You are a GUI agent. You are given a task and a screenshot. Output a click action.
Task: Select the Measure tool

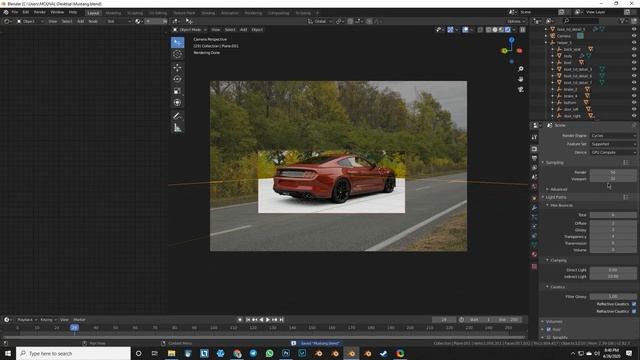178,128
